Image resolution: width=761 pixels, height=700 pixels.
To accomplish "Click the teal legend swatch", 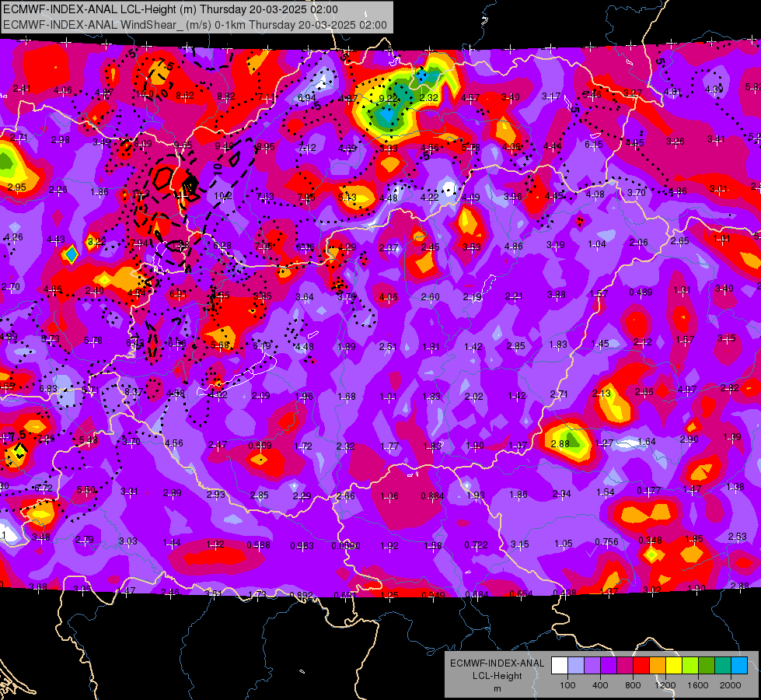I will point(723,666).
